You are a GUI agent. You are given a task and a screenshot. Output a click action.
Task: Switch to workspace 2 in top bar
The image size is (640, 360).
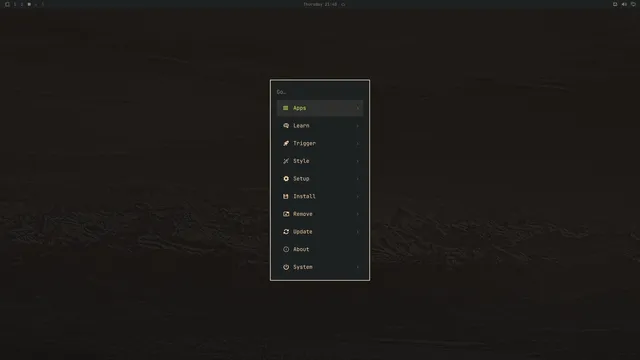click(x=22, y=4)
